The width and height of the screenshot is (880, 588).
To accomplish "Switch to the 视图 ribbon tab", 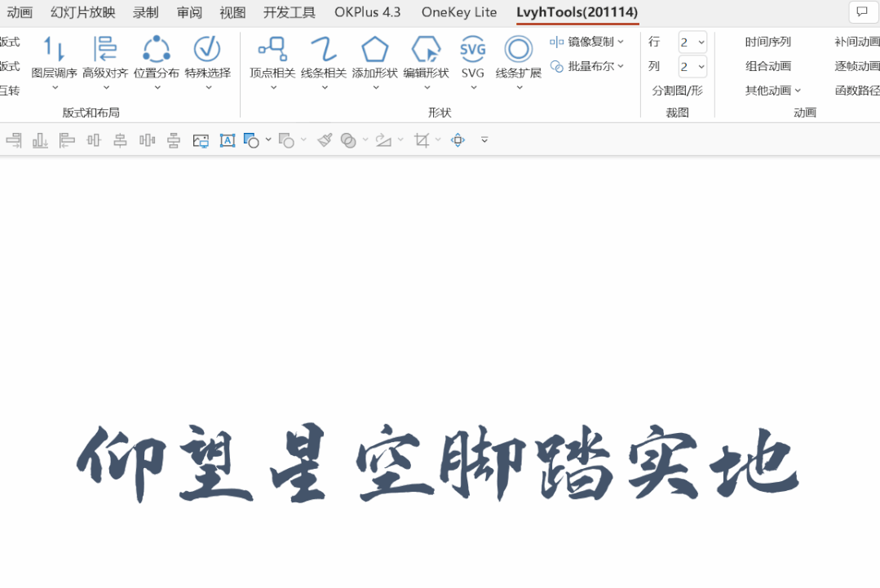I will [232, 12].
